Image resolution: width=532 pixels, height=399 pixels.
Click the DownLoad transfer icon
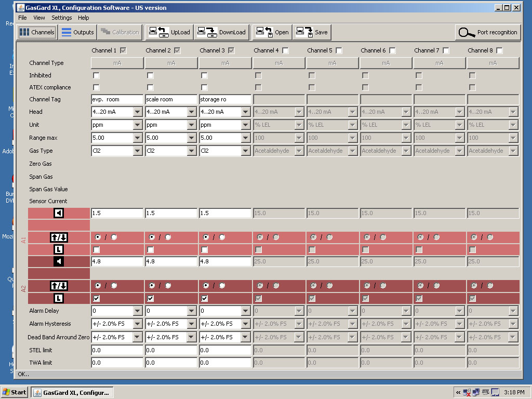(x=207, y=32)
